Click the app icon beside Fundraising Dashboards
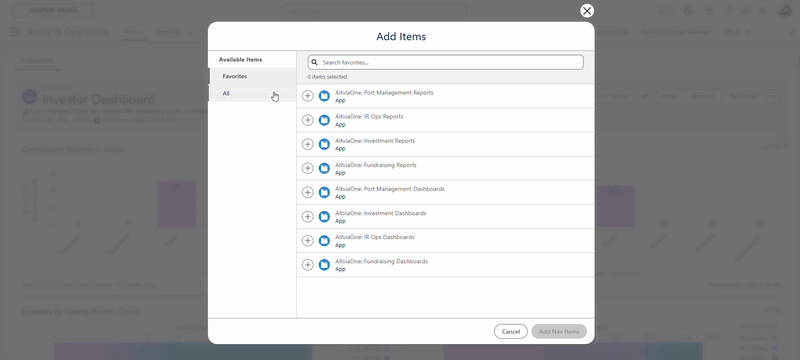The height and width of the screenshot is (360, 800). point(324,265)
